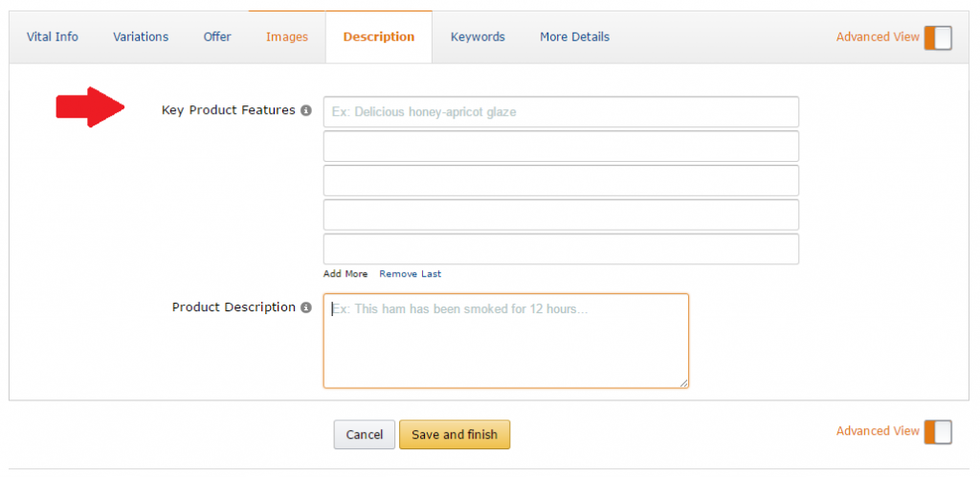Select the third Key Product Features field
The height and width of the screenshot is (477, 980).
561,181
